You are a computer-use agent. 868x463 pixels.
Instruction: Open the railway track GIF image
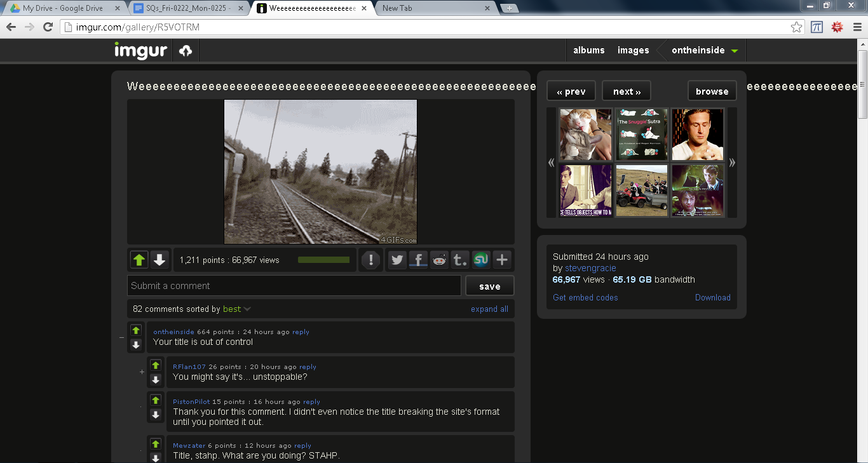coord(320,171)
